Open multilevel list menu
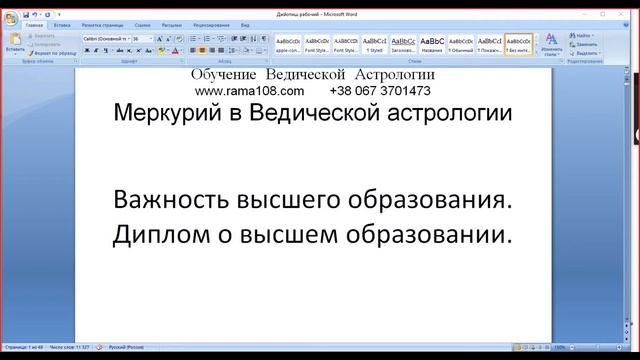Screen dimensions: 640x360 pyautogui.click(x=221, y=39)
